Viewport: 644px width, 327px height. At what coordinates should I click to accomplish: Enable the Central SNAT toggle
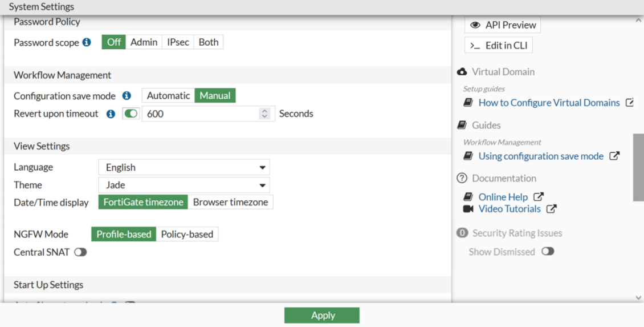[x=80, y=252]
